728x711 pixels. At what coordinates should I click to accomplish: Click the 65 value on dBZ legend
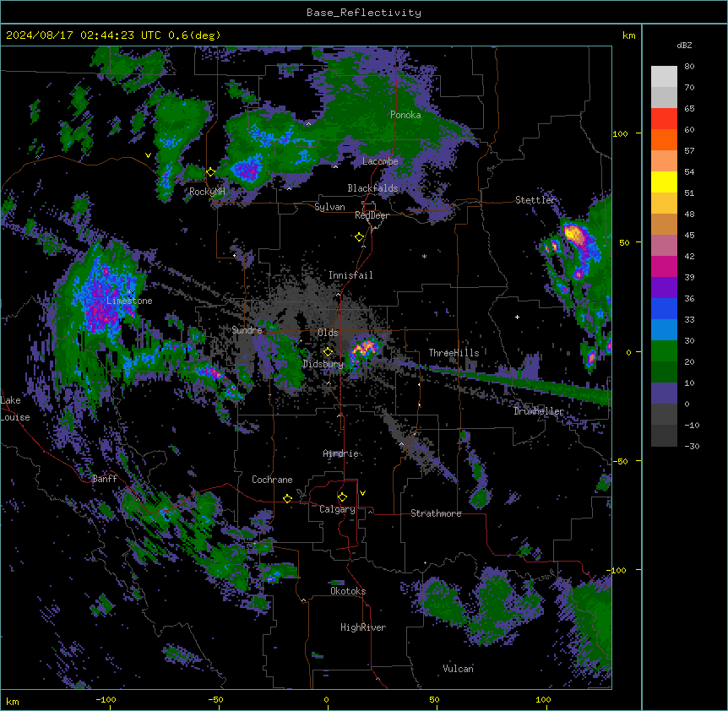689,109
